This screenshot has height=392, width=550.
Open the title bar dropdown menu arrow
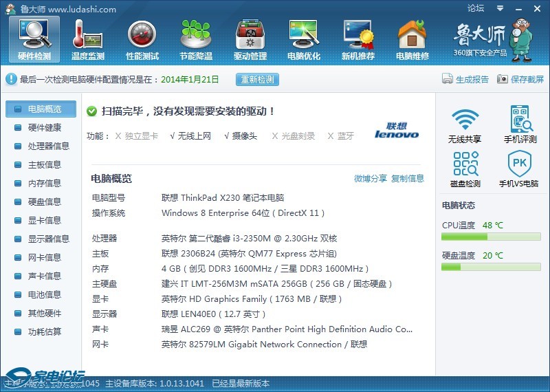pos(500,8)
